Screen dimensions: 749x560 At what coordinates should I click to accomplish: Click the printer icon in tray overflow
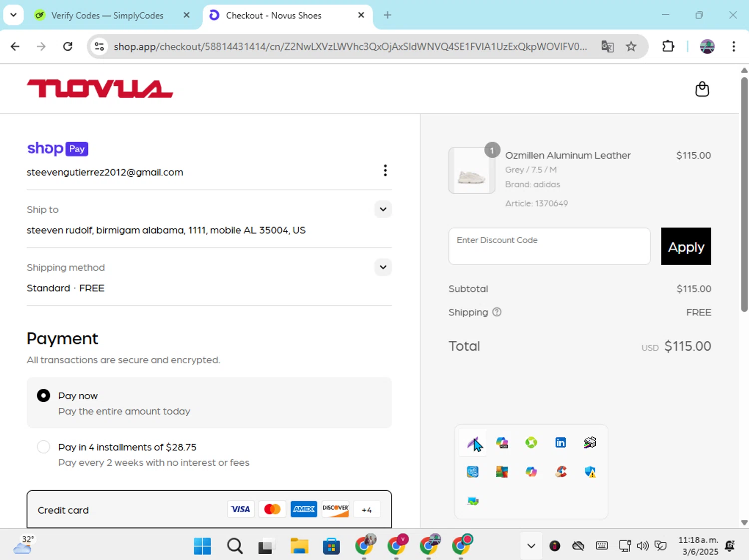pos(590,443)
